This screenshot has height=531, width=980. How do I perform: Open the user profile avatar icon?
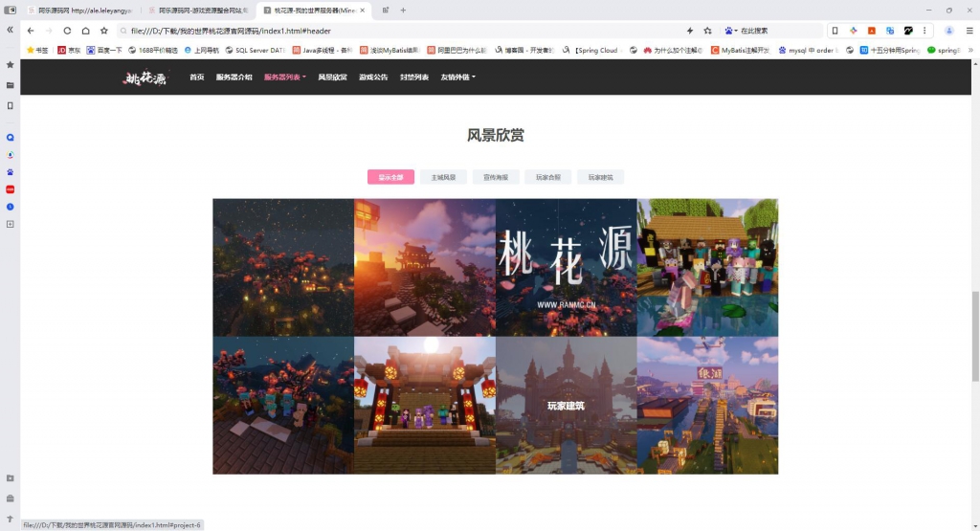(948, 31)
